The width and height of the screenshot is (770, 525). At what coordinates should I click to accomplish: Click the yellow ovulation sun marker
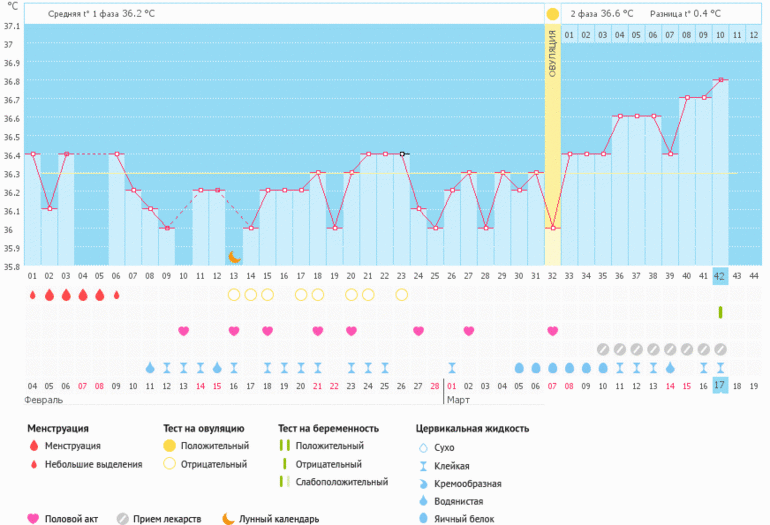point(552,14)
